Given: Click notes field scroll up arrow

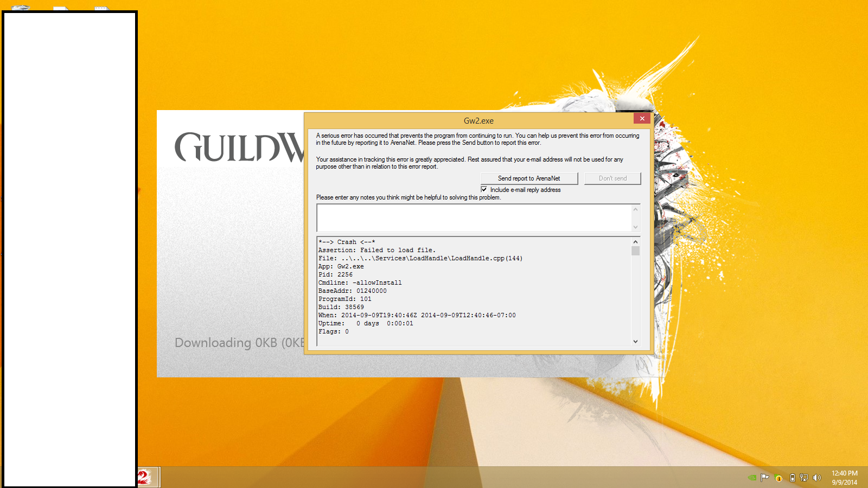Looking at the screenshot, I should pos(635,209).
